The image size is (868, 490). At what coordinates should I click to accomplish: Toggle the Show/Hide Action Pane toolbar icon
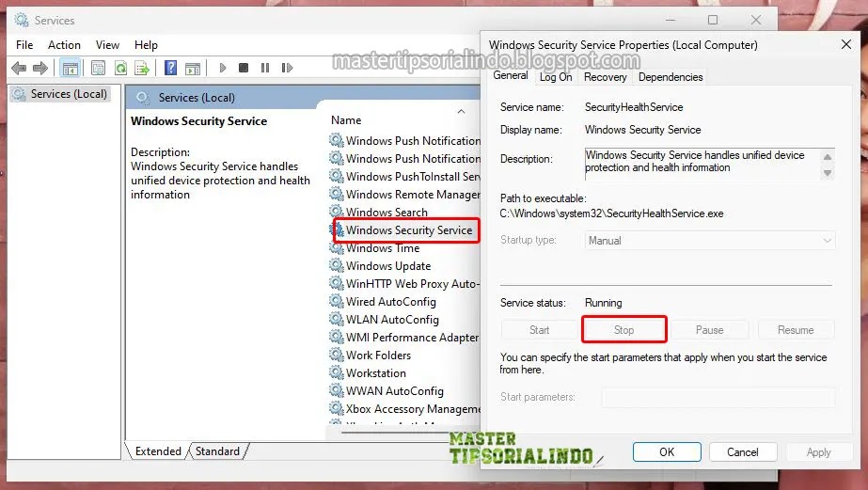[193, 68]
